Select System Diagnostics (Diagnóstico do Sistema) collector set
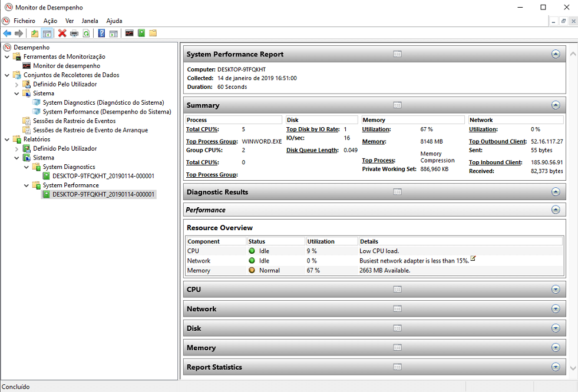This screenshot has height=392, width=578. click(103, 102)
